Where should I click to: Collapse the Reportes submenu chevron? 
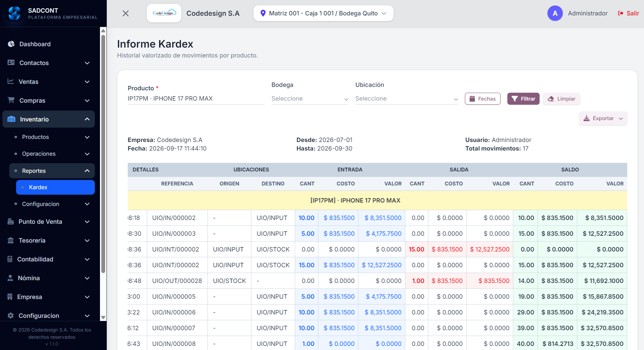click(x=87, y=171)
